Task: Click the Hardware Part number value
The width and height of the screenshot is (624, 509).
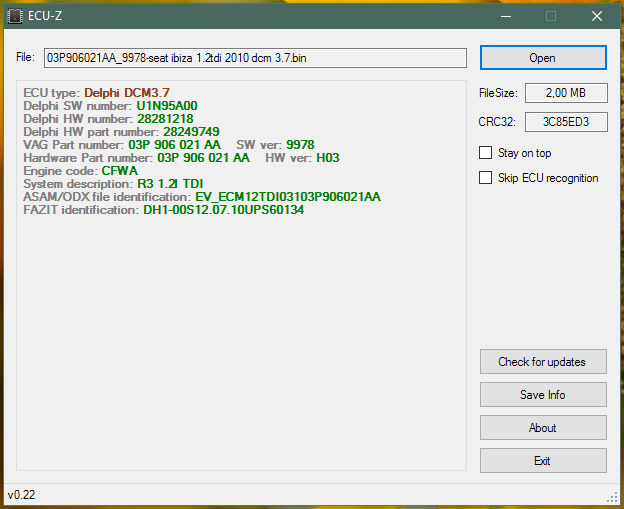Action: click(203, 158)
